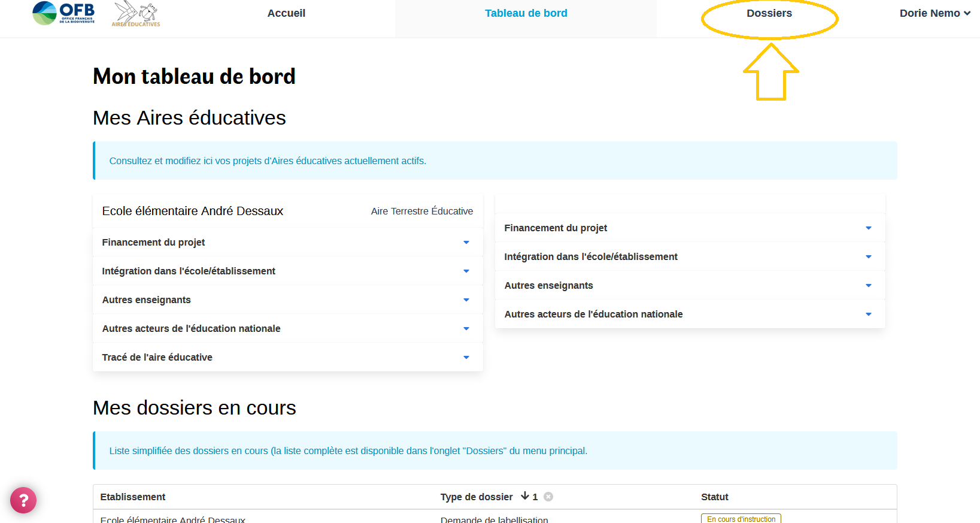Expand Financement du projet under Ecole André Dessaux

(287, 242)
